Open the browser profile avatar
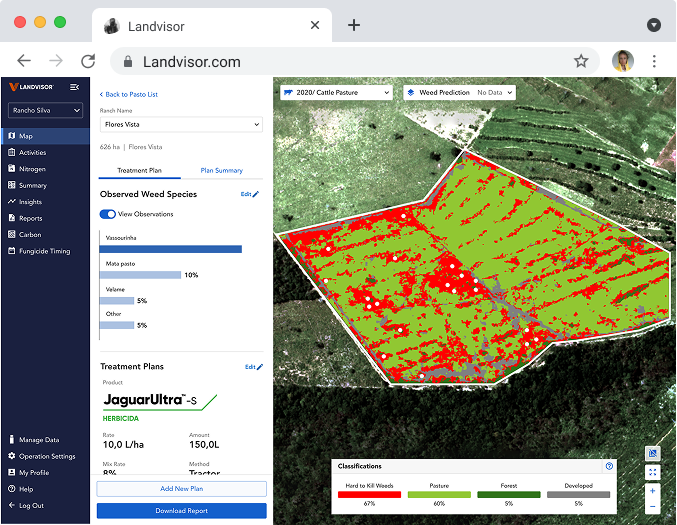 pyautogui.click(x=623, y=61)
